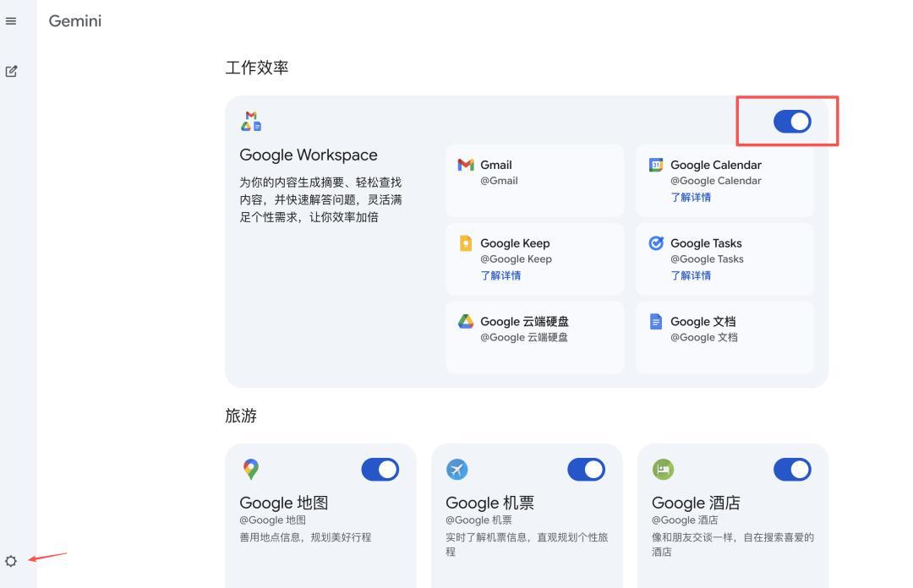
Task: Toggle off the Google 机票 extension
Action: (x=586, y=470)
